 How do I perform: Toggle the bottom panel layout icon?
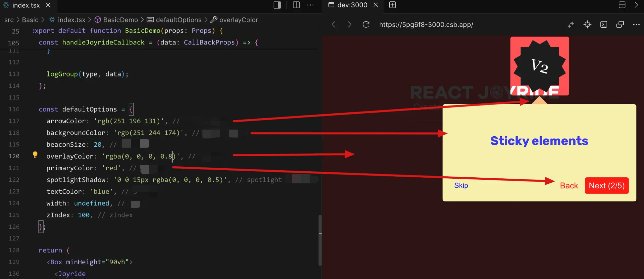point(622,5)
